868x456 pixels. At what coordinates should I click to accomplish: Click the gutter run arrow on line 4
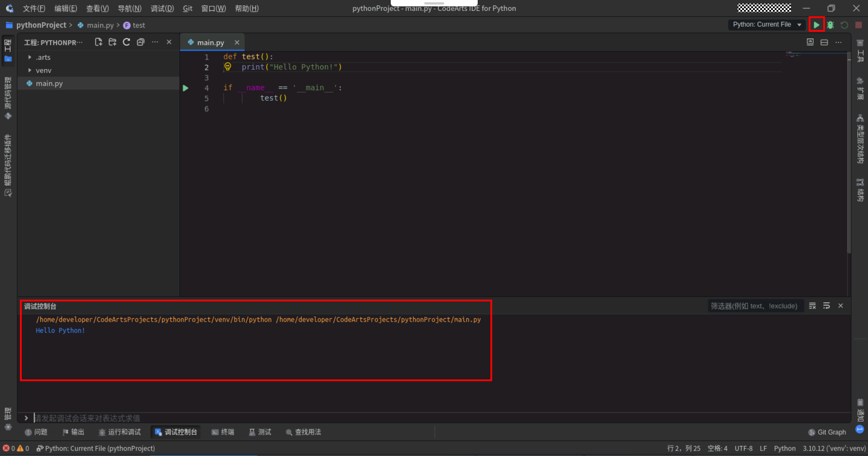click(185, 88)
